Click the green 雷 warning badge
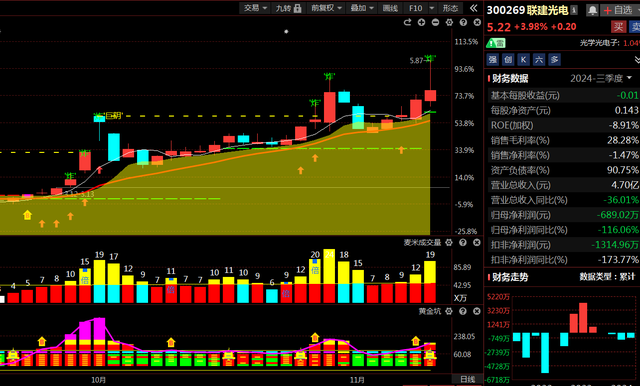This screenshot has height=386, width=640. 496,43
